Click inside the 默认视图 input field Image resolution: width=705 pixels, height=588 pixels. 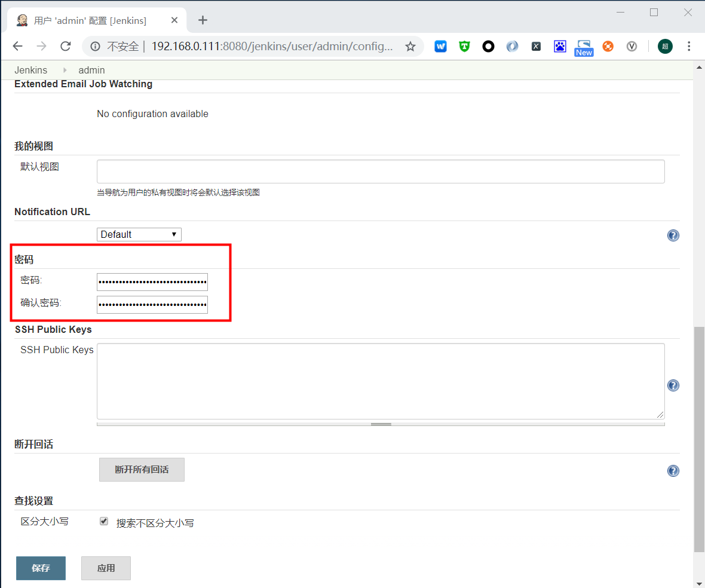click(381, 171)
